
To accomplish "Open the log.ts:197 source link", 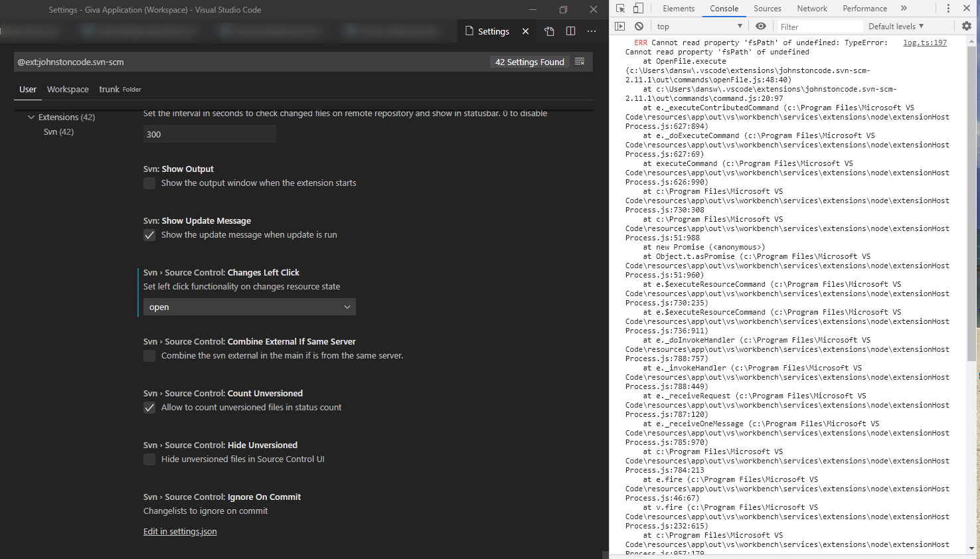I will (x=924, y=42).
